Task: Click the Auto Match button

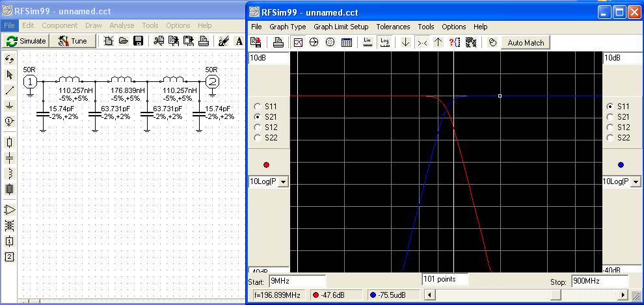Action: [525, 43]
